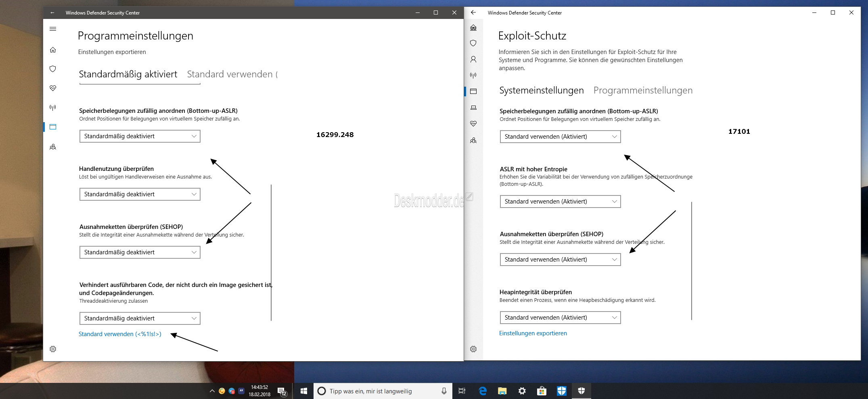This screenshot has width=868, height=399.
Task: Click Einstellungen exportieren link in right window
Action: [533, 333]
